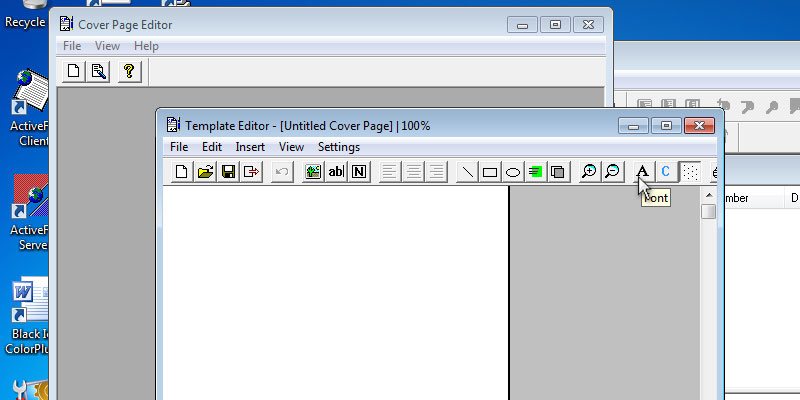
Task: Click the Zoom In magnifier icon
Action: pos(589,172)
